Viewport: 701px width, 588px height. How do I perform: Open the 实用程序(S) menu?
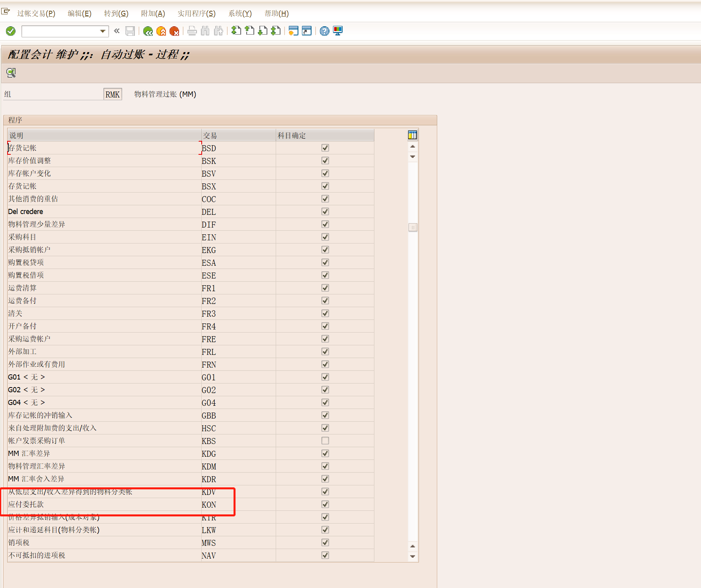[197, 14]
